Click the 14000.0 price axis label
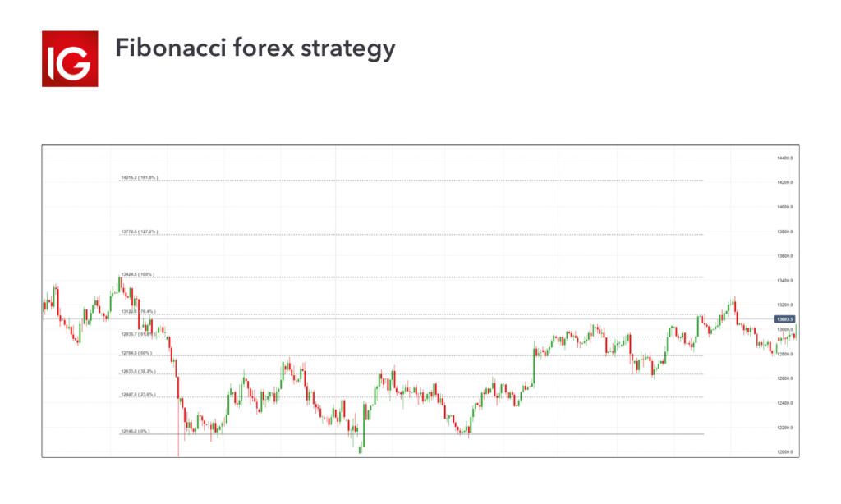Screen dimensions: 841x504 click(x=784, y=207)
